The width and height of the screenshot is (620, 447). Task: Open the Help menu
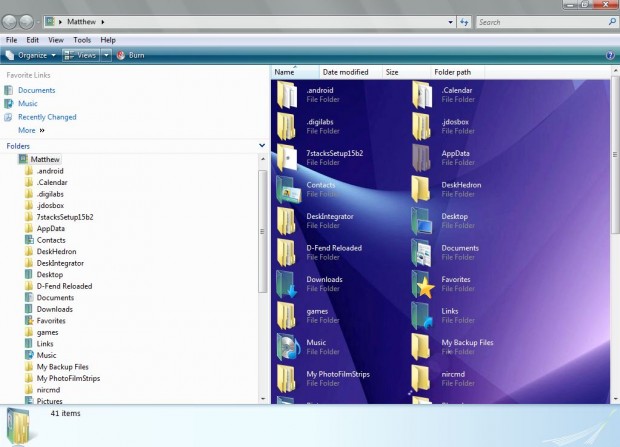point(108,40)
